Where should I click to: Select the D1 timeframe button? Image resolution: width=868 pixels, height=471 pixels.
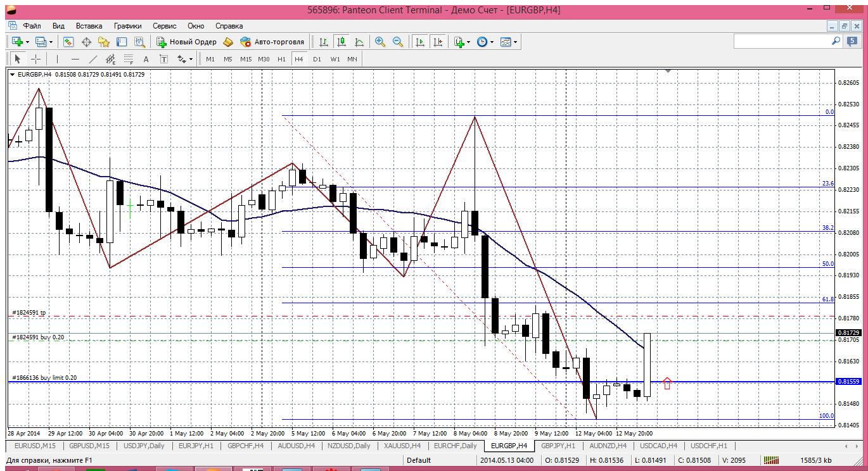[317, 59]
